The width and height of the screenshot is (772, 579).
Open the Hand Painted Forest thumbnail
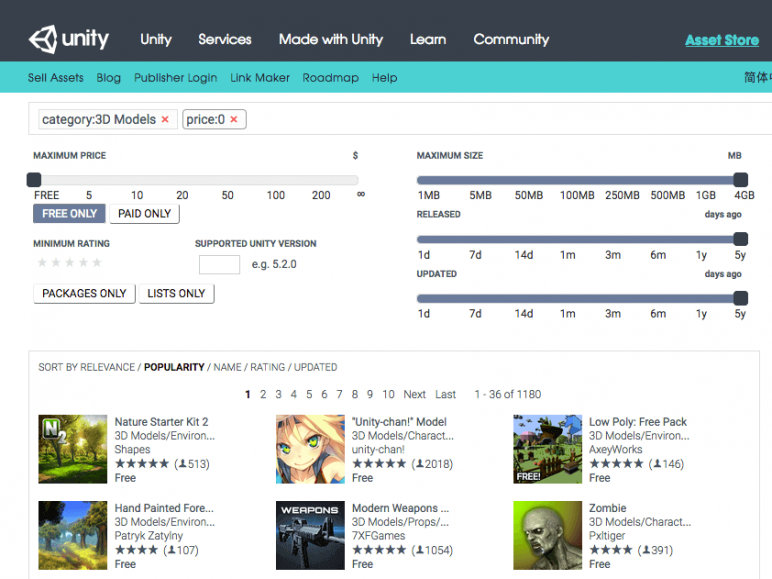[73, 536]
